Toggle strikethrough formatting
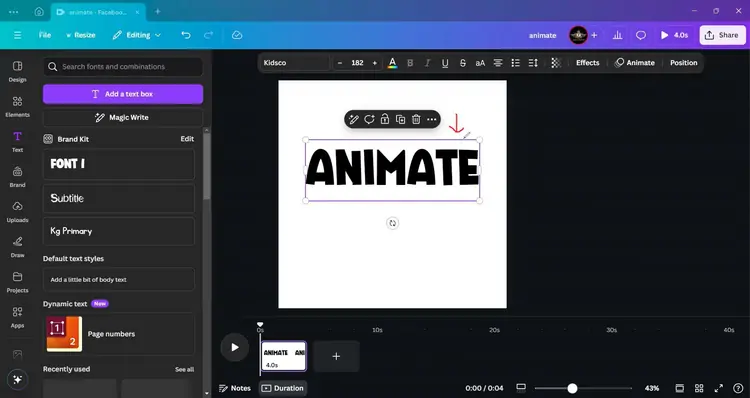This screenshot has height=398, width=750. pyautogui.click(x=463, y=63)
